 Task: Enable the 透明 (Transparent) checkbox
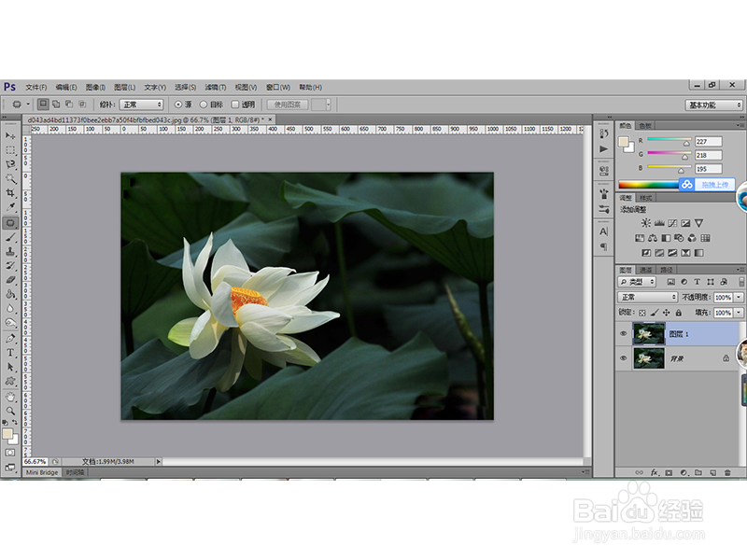[x=235, y=105]
